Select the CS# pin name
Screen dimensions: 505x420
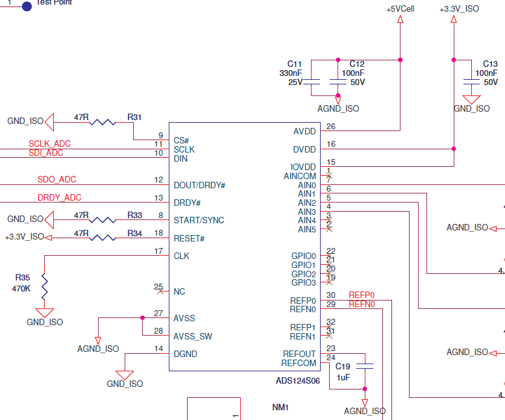(x=181, y=140)
